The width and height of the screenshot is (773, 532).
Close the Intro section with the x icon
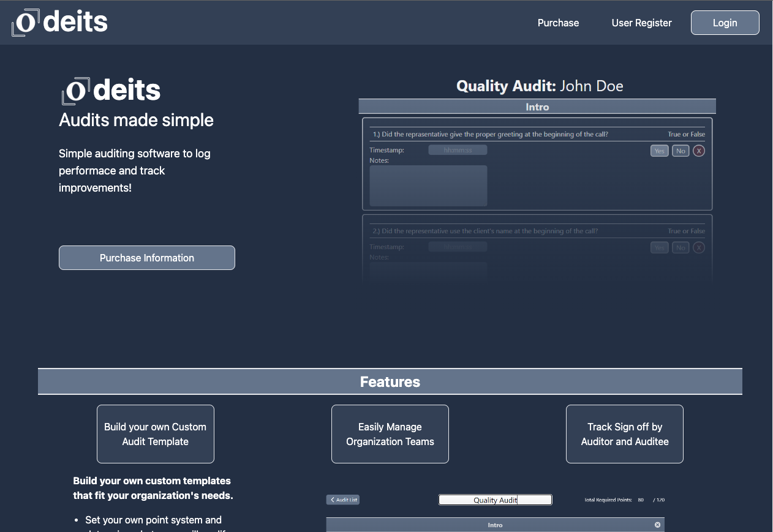click(657, 525)
